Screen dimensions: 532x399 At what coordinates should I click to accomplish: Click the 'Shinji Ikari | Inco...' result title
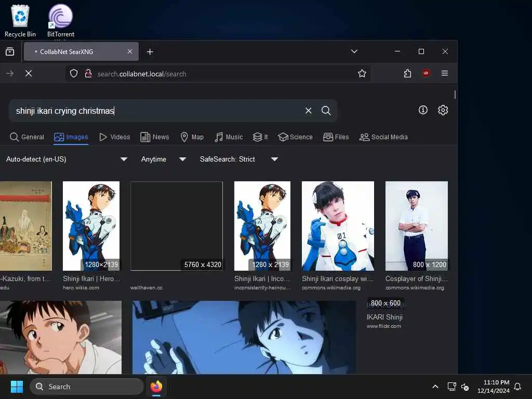(262, 278)
